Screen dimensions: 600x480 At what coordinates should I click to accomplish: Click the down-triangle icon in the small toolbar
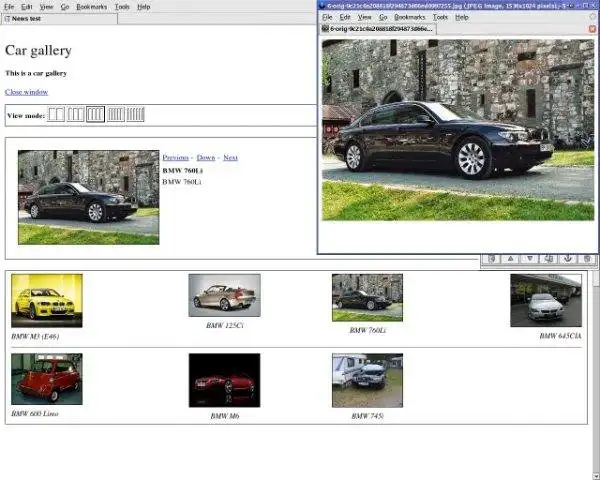[x=530, y=259]
